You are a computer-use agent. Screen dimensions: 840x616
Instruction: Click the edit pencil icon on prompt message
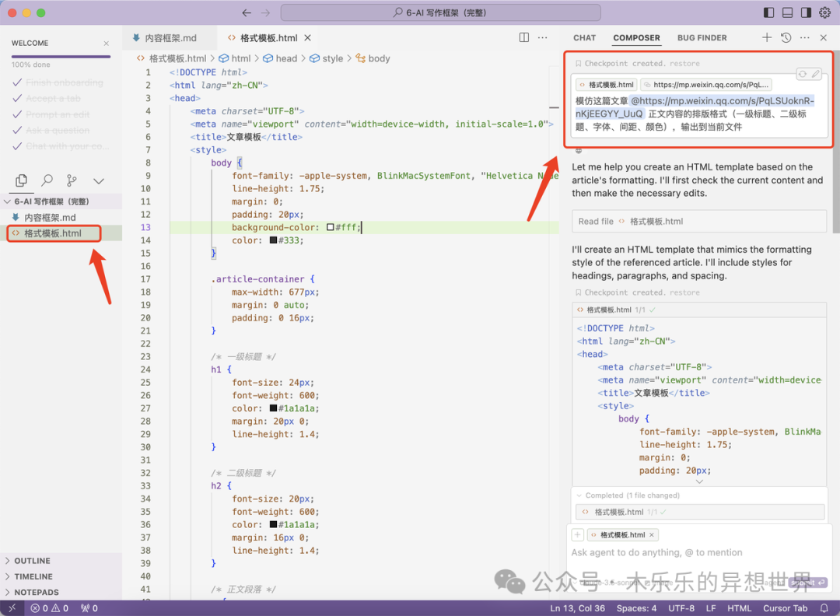click(815, 74)
